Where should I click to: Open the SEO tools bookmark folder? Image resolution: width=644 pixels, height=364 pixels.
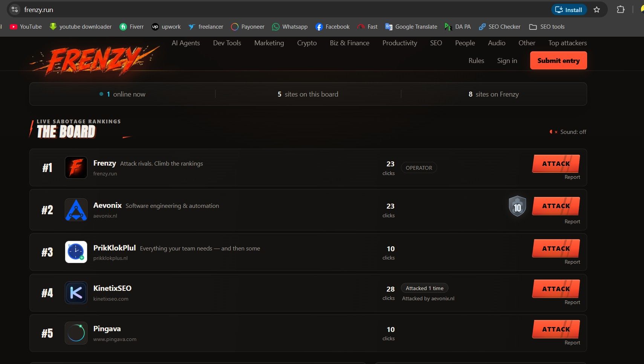tap(547, 27)
